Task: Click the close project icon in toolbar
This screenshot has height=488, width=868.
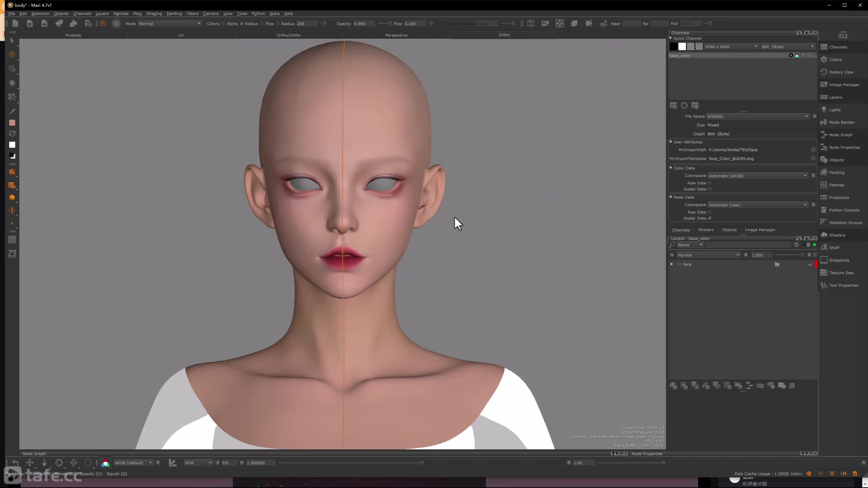Action: pyautogui.click(x=30, y=23)
